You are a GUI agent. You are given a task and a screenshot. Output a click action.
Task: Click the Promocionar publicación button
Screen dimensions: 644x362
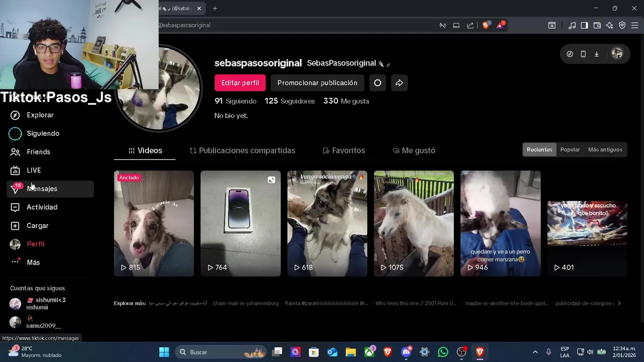[317, 83]
